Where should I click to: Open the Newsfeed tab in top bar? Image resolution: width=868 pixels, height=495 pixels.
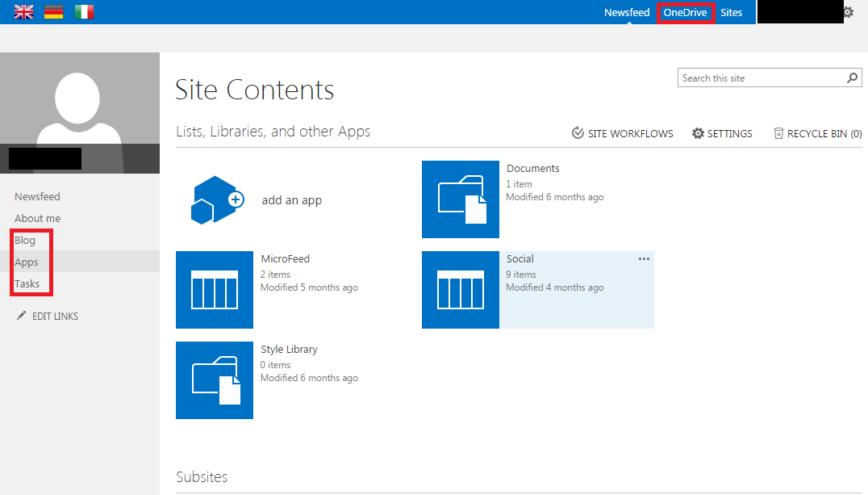click(627, 12)
